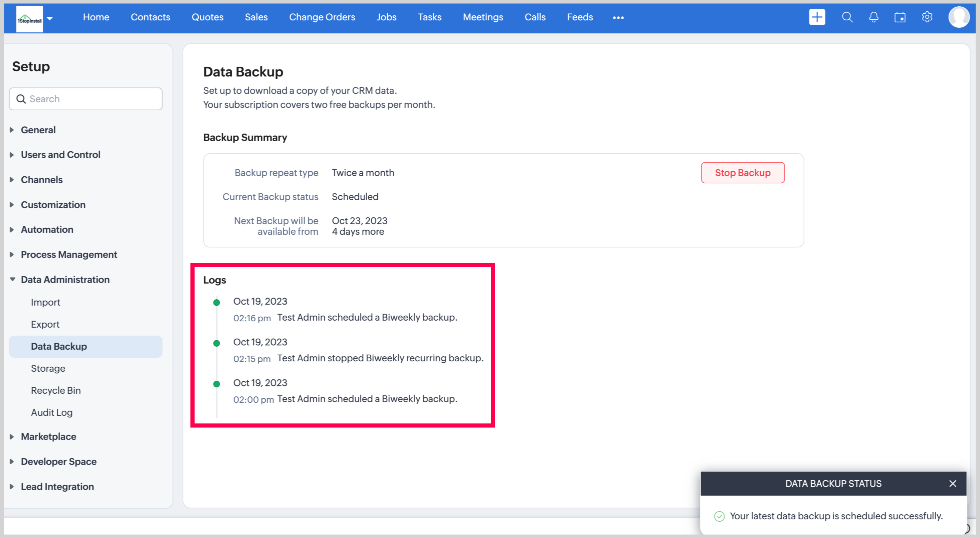Open the user profile avatar
The width and height of the screenshot is (980, 537).
pyautogui.click(x=958, y=17)
